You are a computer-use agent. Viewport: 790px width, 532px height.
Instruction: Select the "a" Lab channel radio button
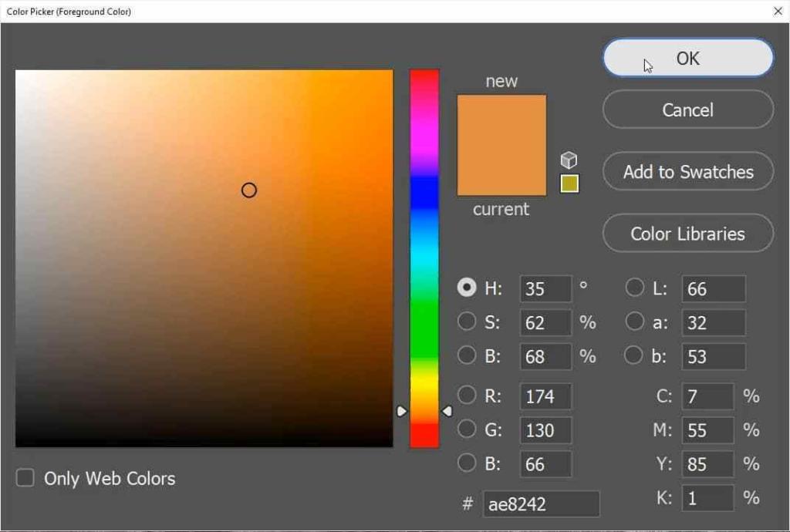pyautogui.click(x=634, y=322)
